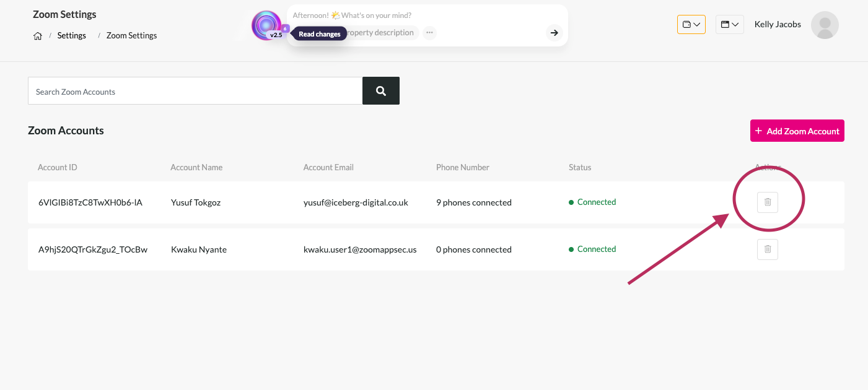Click the Zoom Accounts section heading
The width and height of the screenshot is (868, 390).
(x=66, y=131)
